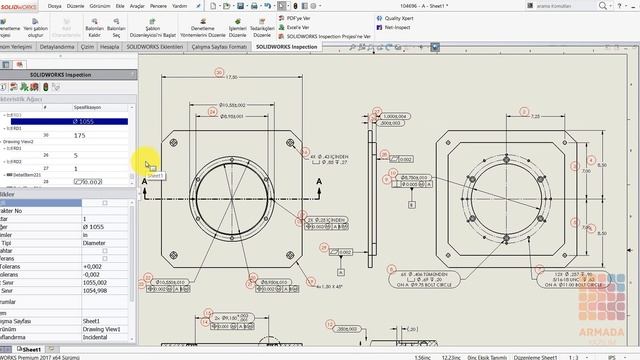Open the Araçlar menu
Screen dimensions: 640x360
coord(138,6)
